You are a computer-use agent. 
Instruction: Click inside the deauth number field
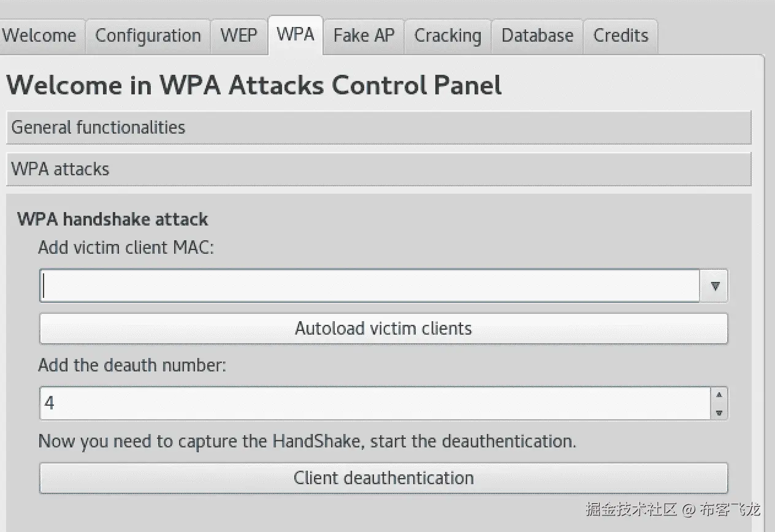[374, 403]
